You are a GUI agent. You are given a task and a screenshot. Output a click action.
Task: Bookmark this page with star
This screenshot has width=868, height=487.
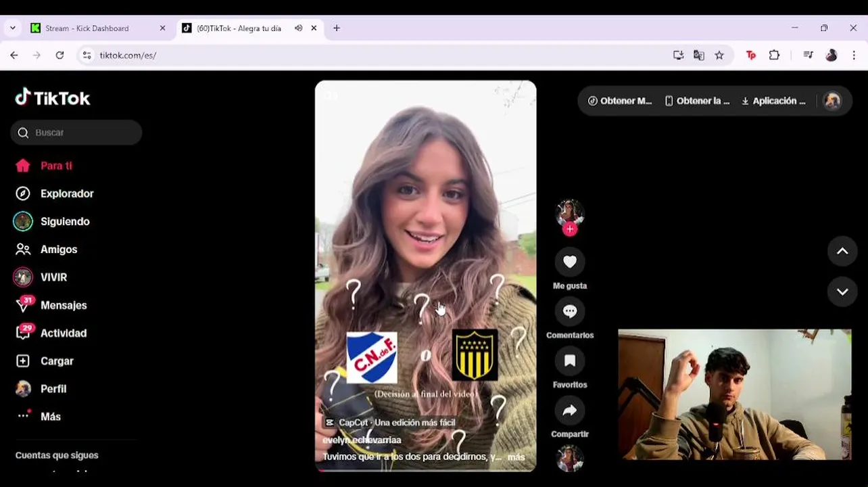(719, 55)
